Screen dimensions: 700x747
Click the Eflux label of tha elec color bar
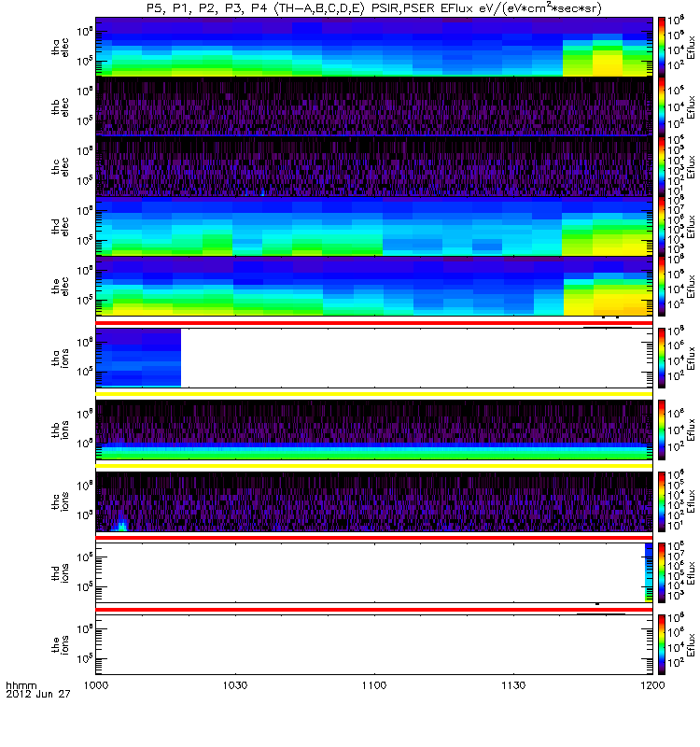tap(691, 47)
